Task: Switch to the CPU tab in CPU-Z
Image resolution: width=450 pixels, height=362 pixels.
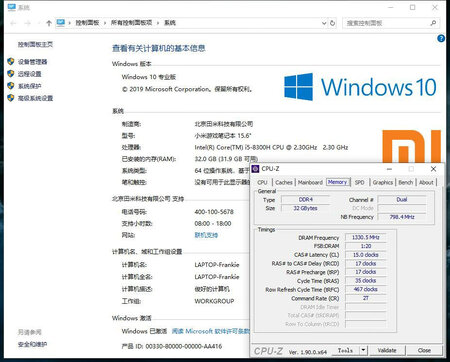Action: [262, 182]
